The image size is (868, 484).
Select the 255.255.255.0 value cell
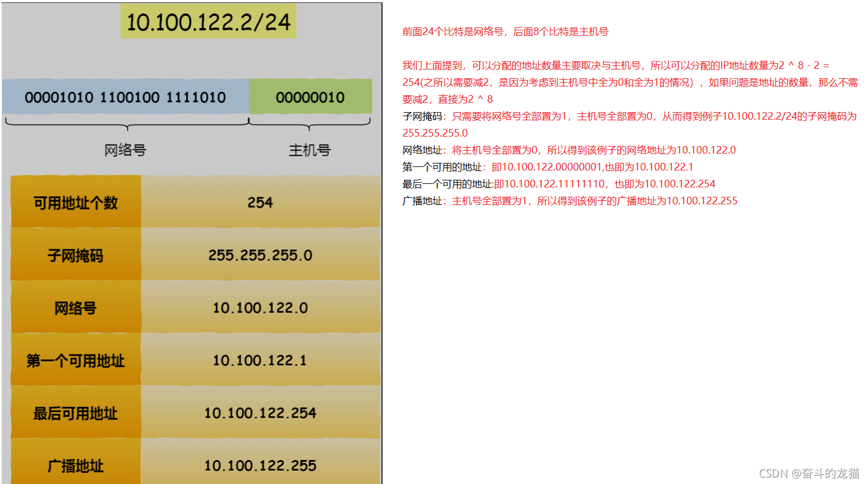pyautogui.click(x=261, y=255)
